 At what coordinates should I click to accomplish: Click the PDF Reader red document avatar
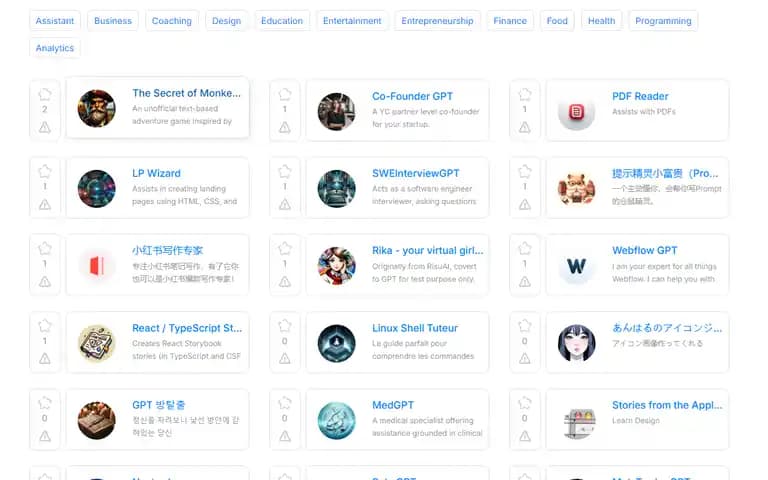pos(576,112)
